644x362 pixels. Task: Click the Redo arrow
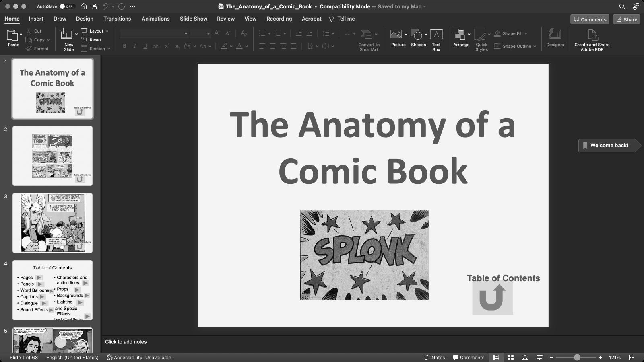[x=122, y=6]
